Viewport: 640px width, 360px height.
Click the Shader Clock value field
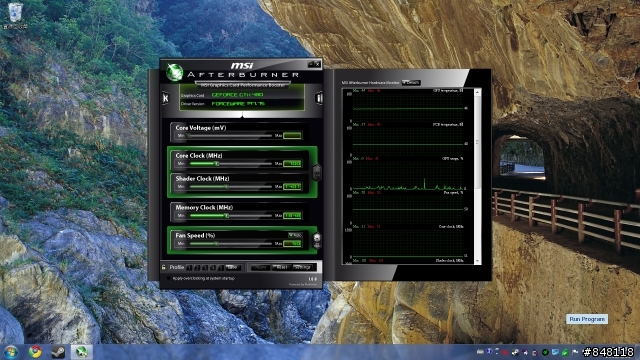(292, 187)
